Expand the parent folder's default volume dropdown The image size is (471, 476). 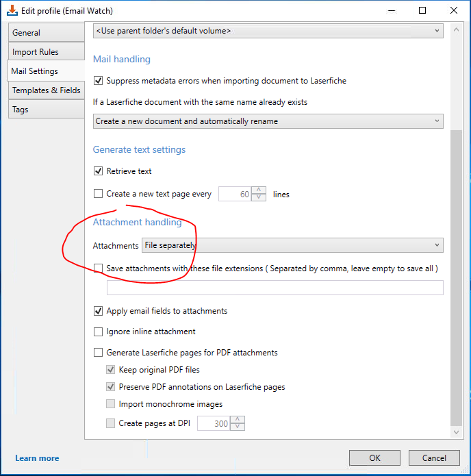[x=268, y=31]
